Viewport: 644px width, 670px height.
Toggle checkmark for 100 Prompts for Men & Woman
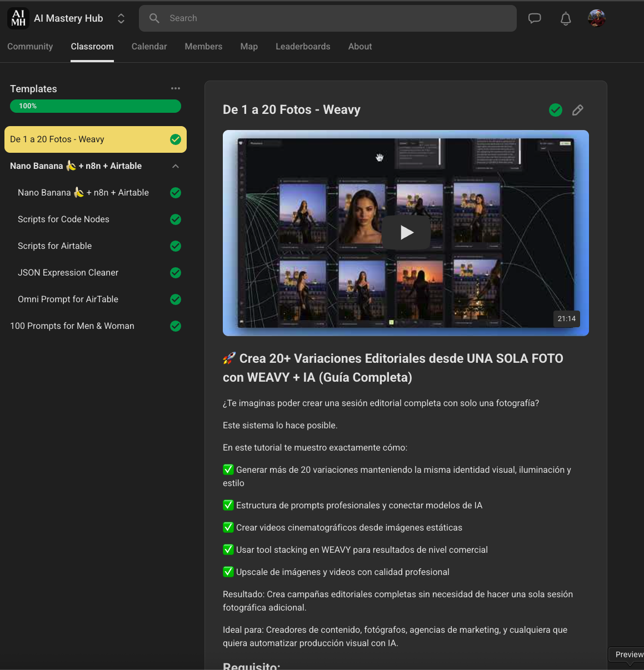click(x=176, y=326)
